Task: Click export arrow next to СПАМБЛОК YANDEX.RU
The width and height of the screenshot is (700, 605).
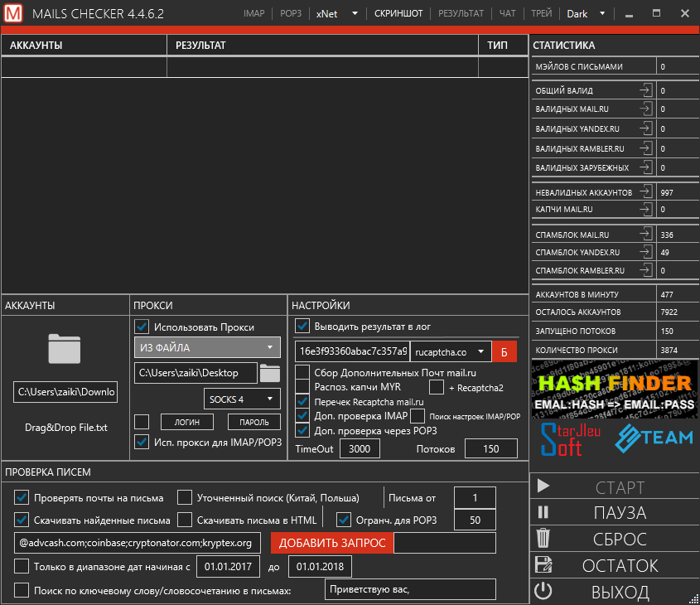Action: pyautogui.click(x=645, y=252)
